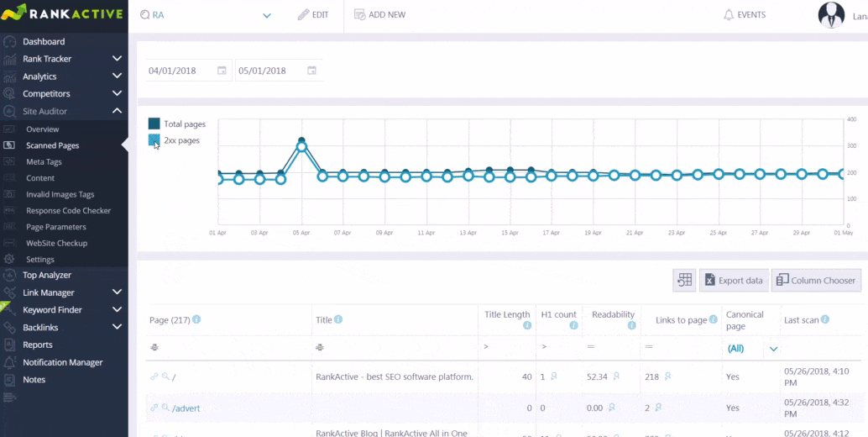Open Notification Manager

[x=63, y=363]
